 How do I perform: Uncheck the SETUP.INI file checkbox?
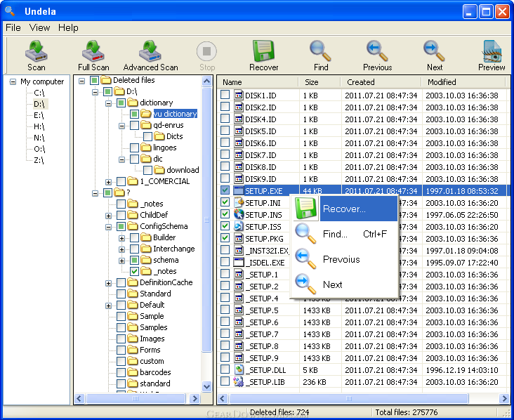click(225, 202)
